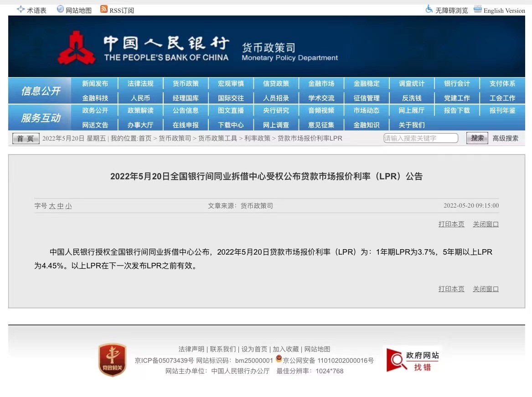The image size is (532, 397).
Task: Click 利率政策 in the breadcrumb
Action: pos(257,138)
